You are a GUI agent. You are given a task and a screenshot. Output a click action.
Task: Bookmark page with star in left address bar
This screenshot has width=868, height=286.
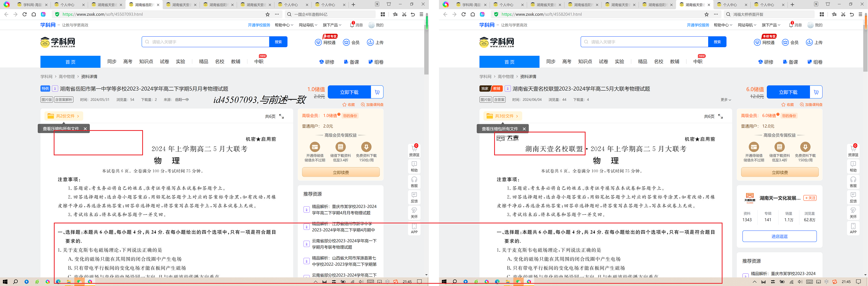point(268,14)
